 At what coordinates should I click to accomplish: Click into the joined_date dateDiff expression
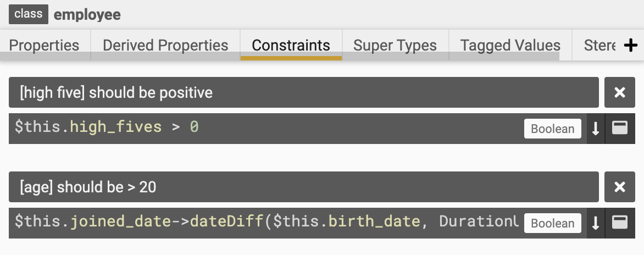[266, 223]
